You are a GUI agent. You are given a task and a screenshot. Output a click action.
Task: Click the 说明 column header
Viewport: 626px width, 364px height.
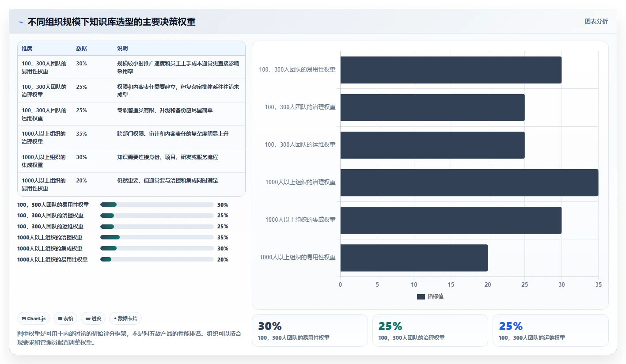(x=122, y=48)
